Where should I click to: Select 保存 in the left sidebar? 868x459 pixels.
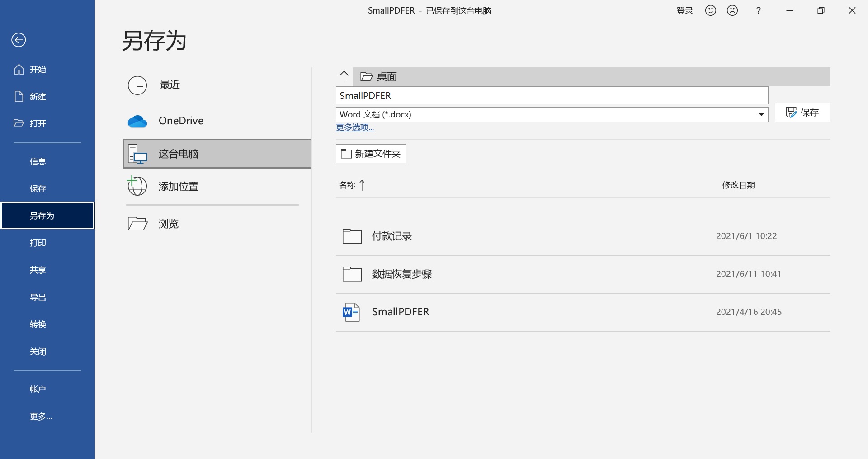[x=38, y=189]
